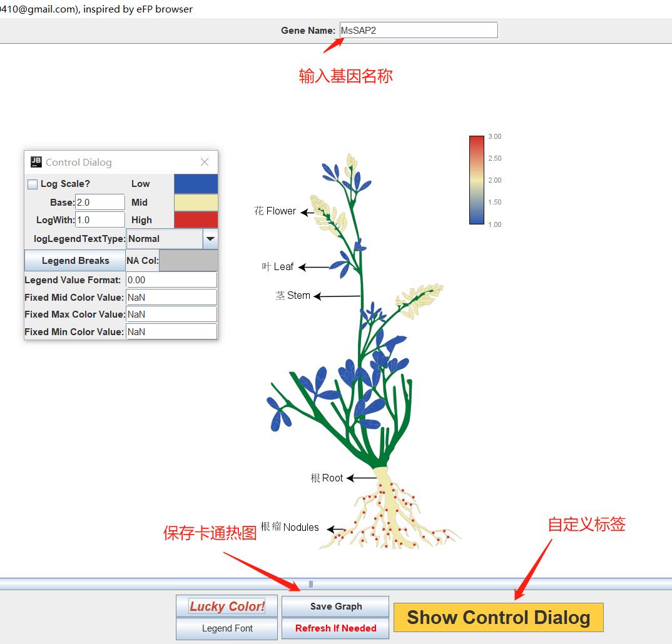Click the High red color swatch
Screen dimensions: 672x644
coord(196,220)
